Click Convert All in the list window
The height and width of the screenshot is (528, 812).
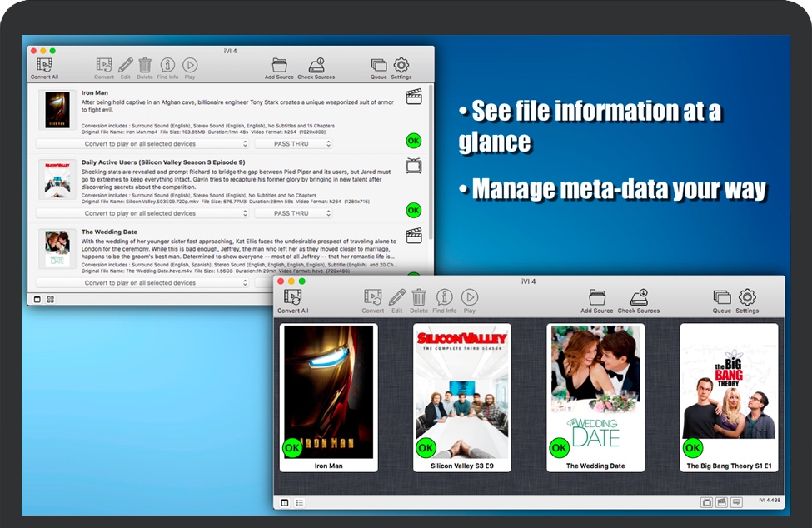pos(44,67)
